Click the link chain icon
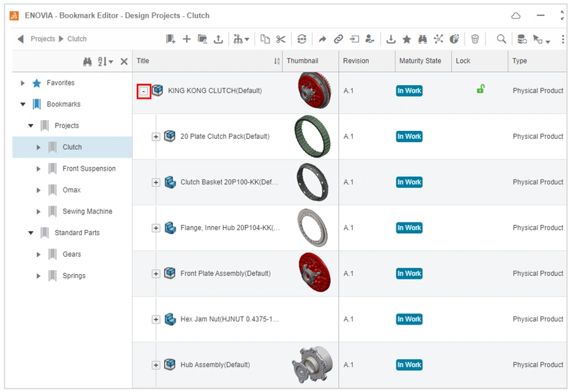The image size is (571, 392). 338,39
